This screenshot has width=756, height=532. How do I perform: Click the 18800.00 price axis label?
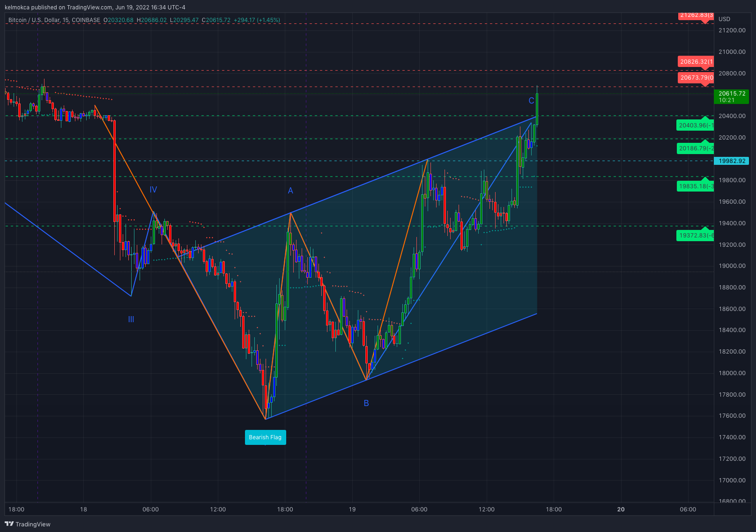point(732,288)
